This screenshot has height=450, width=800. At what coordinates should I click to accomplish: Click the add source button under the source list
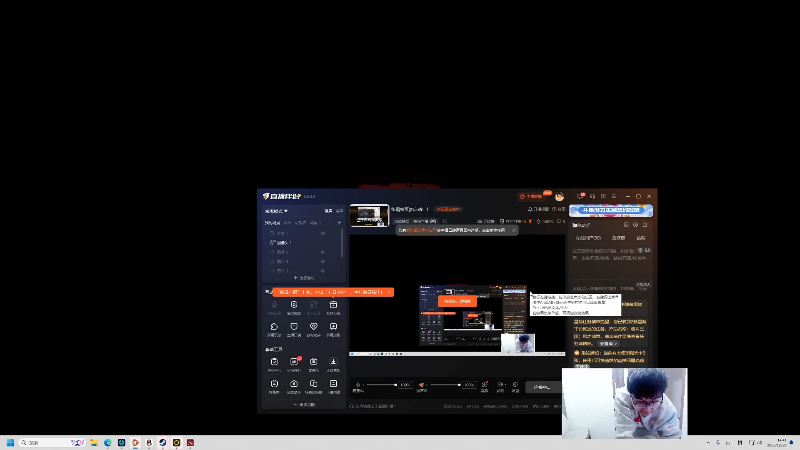pos(304,278)
